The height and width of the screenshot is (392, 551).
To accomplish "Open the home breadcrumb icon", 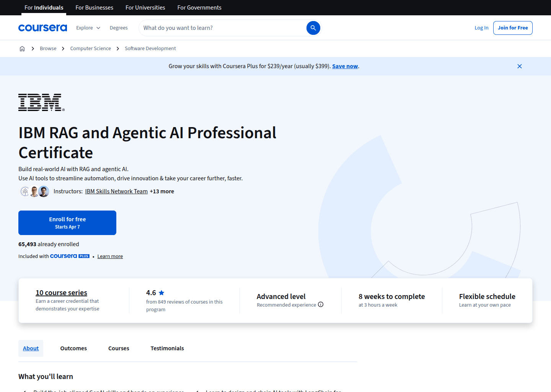I will pyautogui.click(x=22, y=48).
